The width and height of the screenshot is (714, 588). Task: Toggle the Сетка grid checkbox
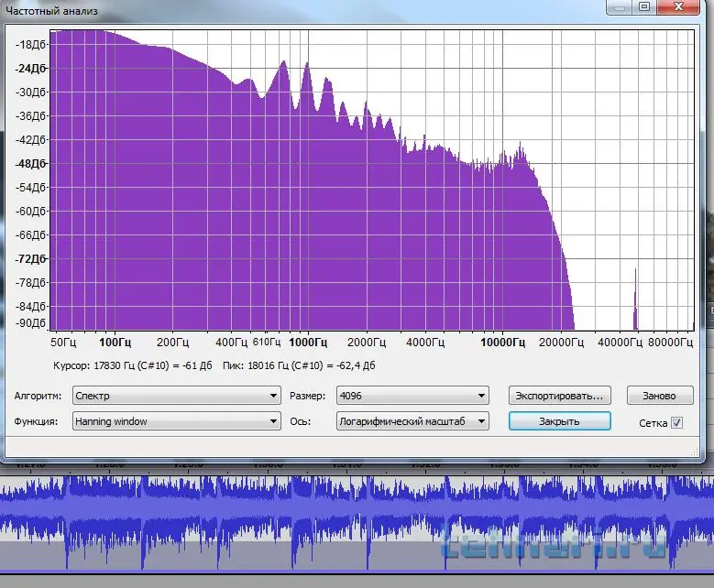point(676,422)
